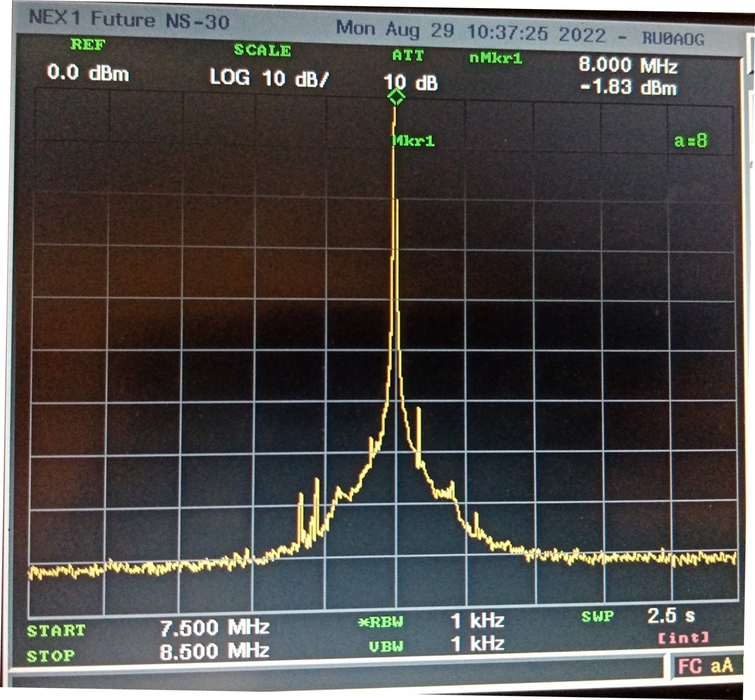Click the a=8 averaging indicator
This screenshot has height=700, width=755.
click(x=691, y=141)
